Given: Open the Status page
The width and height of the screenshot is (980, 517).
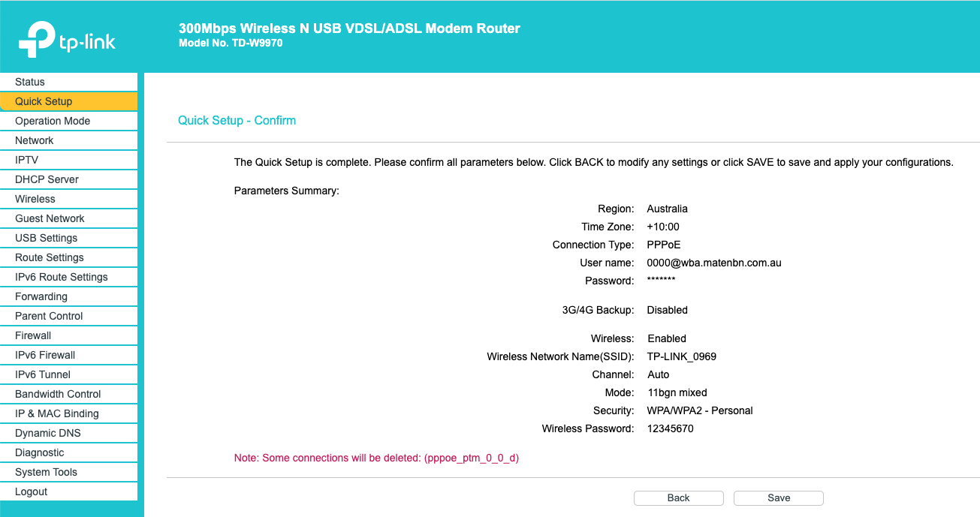Looking at the screenshot, I should (68, 82).
